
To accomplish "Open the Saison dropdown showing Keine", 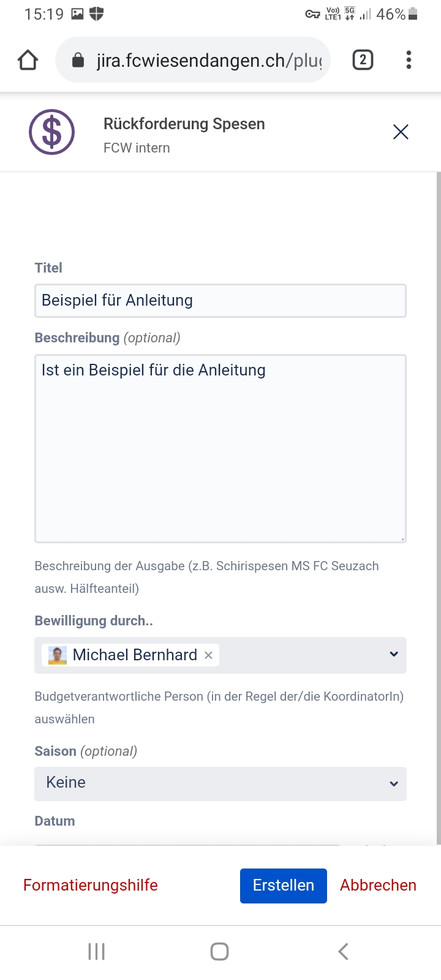I will (x=221, y=783).
